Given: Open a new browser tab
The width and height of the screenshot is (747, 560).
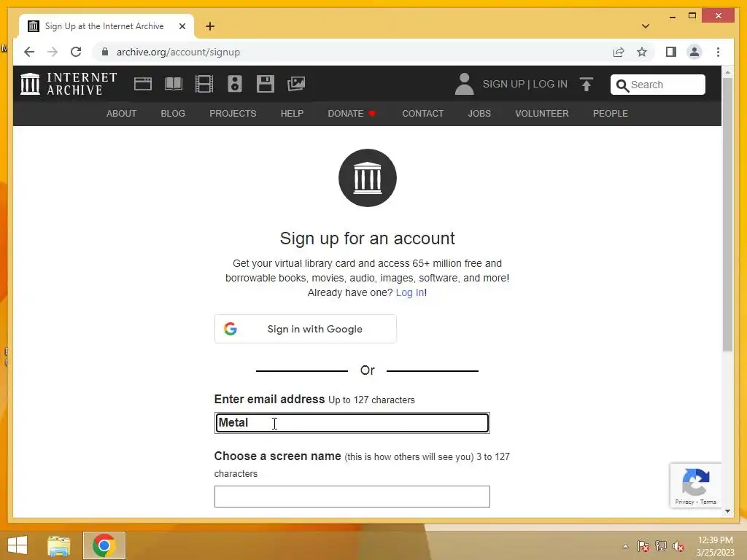Looking at the screenshot, I should pyautogui.click(x=210, y=26).
